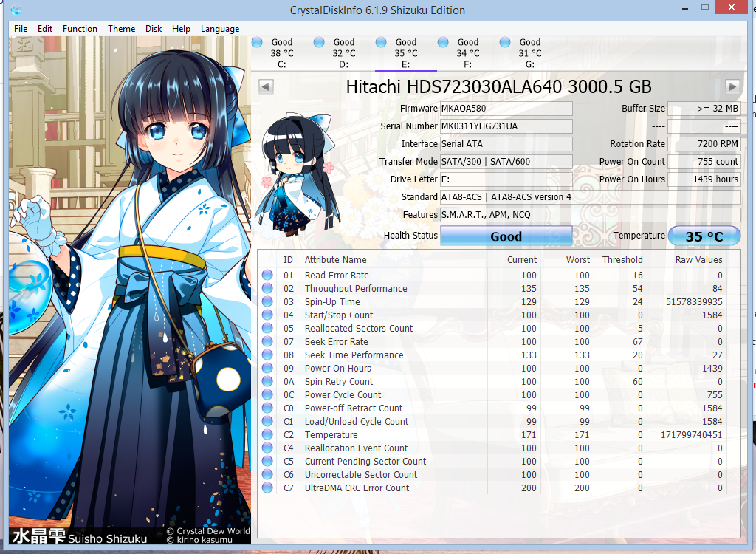The image size is (756, 554).
Task: Click status orb for Seek Time Performance
Action: pos(267,355)
